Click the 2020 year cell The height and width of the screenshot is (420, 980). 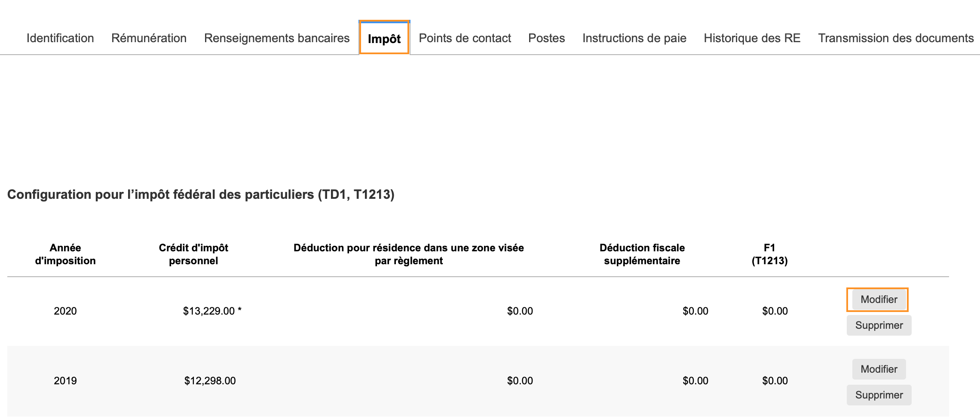[65, 311]
